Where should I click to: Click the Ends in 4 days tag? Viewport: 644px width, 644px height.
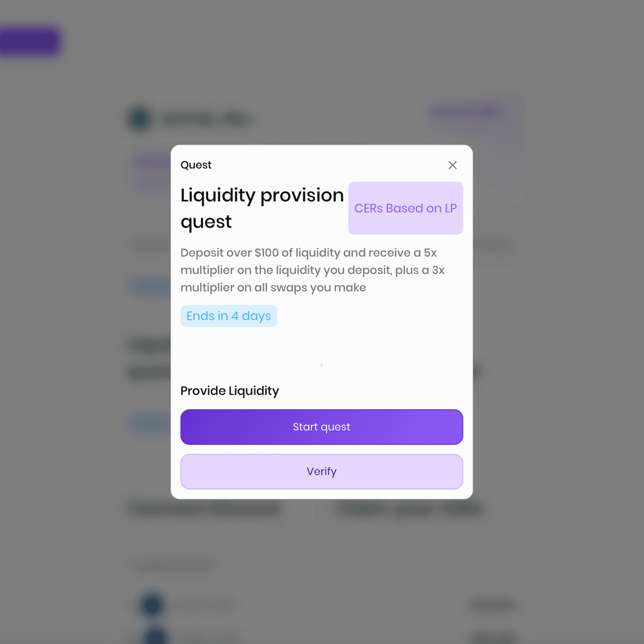click(229, 316)
